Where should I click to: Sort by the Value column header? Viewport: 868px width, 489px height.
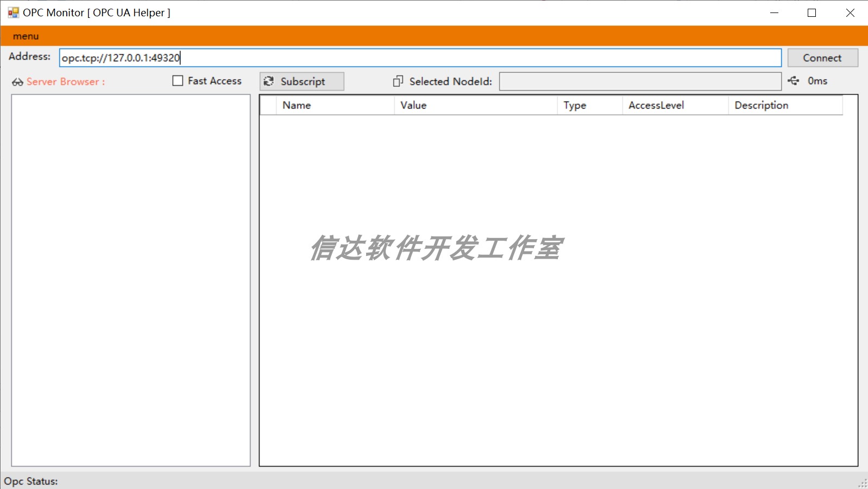(x=476, y=105)
